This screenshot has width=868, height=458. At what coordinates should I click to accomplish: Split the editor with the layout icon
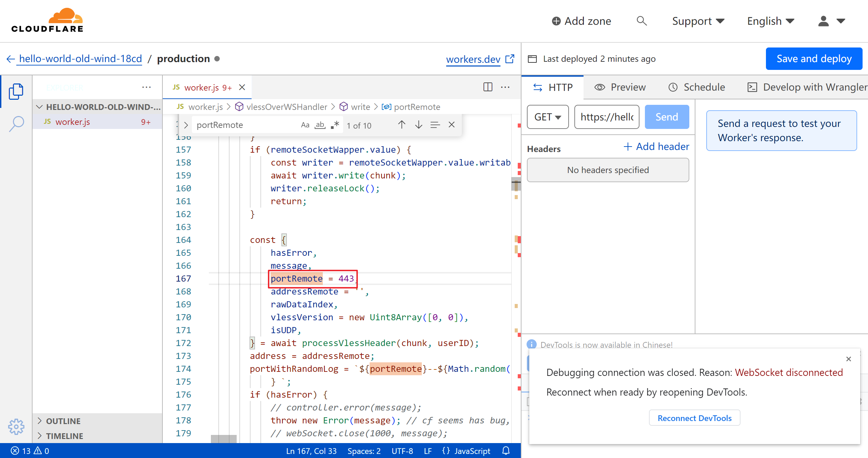click(488, 87)
